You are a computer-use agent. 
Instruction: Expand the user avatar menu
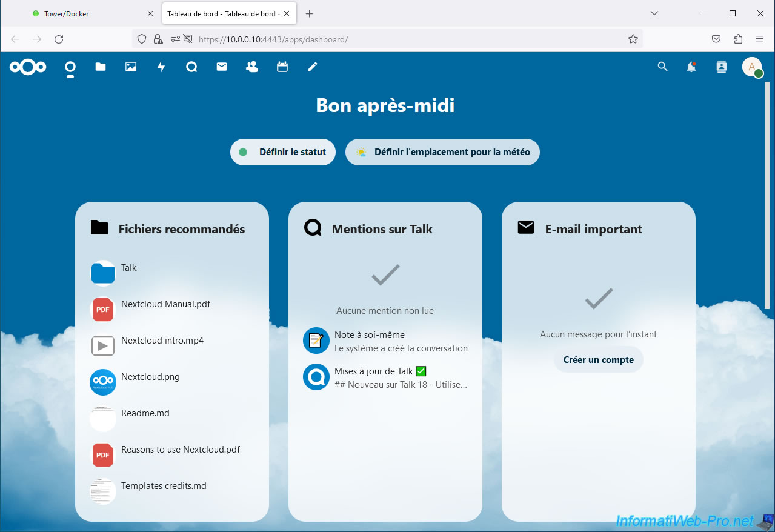752,67
